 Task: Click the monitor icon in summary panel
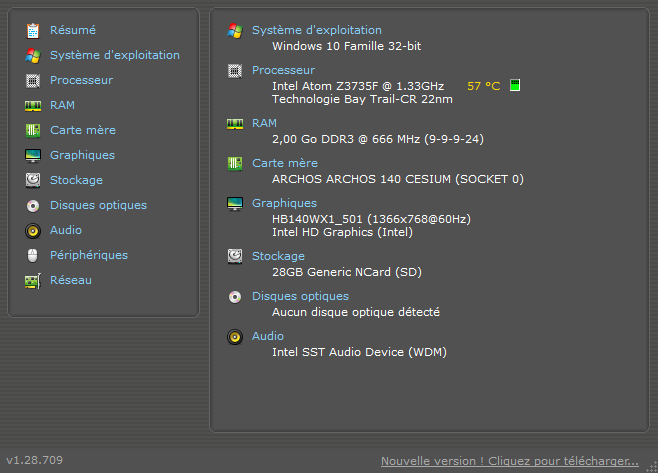[x=235, y=204]
